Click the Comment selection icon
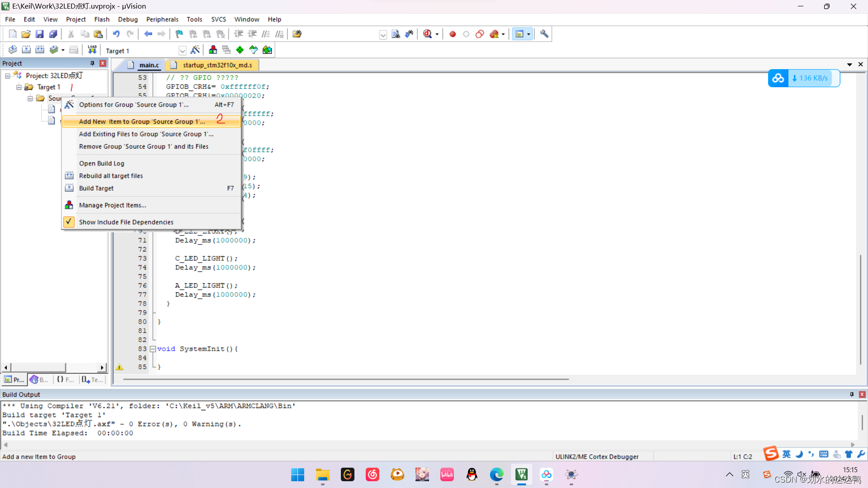Viewport: 868px width, 488px height. pyautogui.click(x=266, y=34)
